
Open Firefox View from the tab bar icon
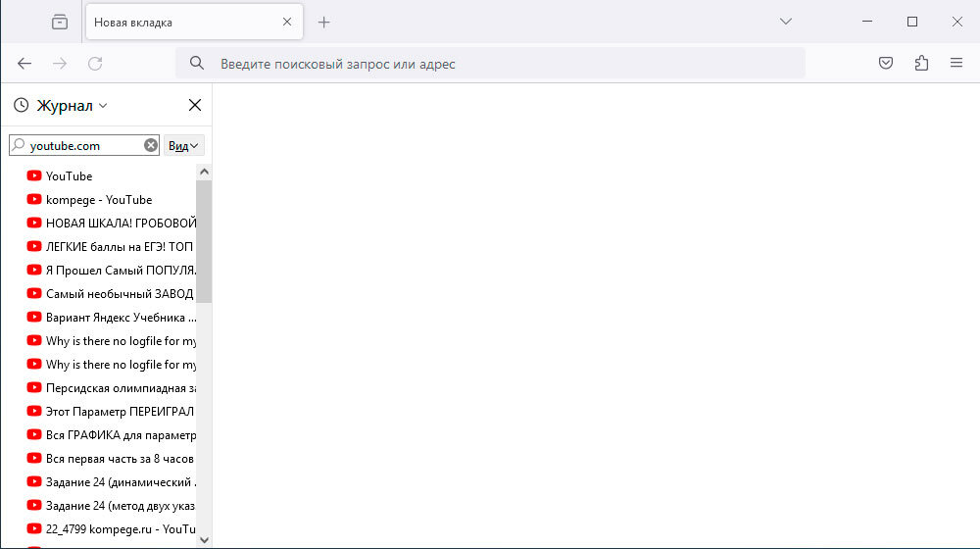pos(60,23)
